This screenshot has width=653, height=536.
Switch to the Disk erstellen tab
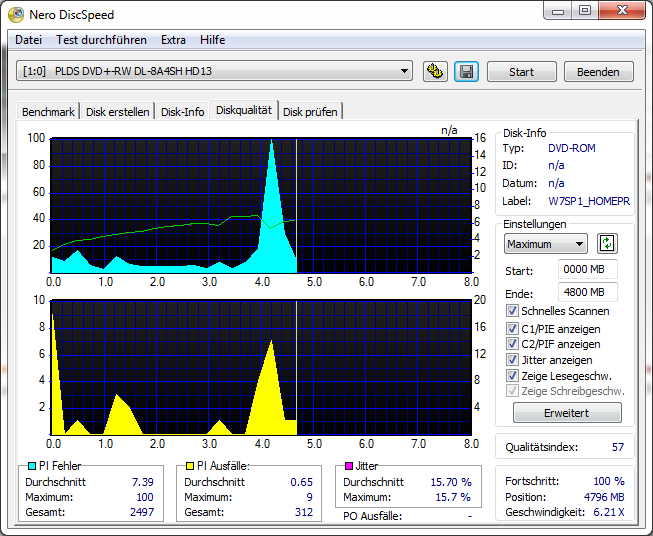(x=117, y=112)
